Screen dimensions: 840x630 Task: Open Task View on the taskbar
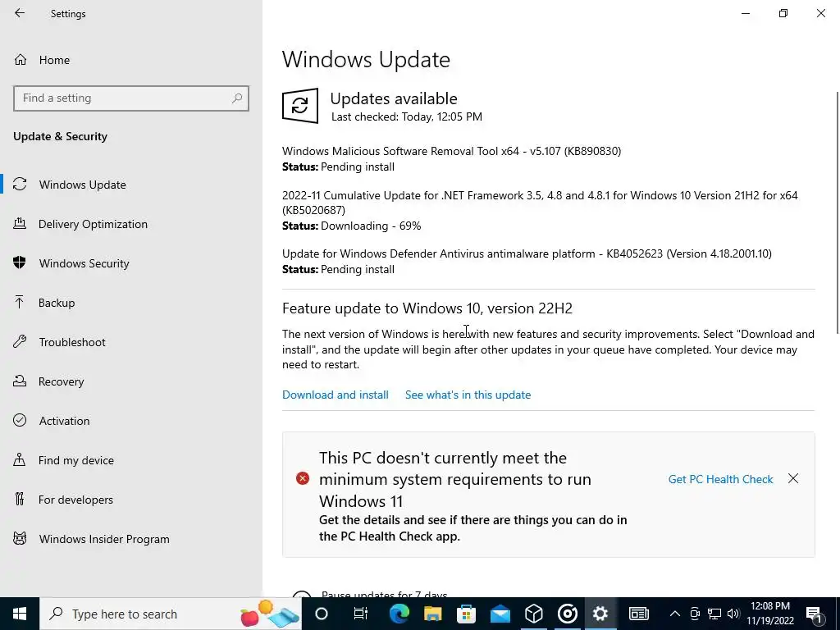(x=361, y=614)
